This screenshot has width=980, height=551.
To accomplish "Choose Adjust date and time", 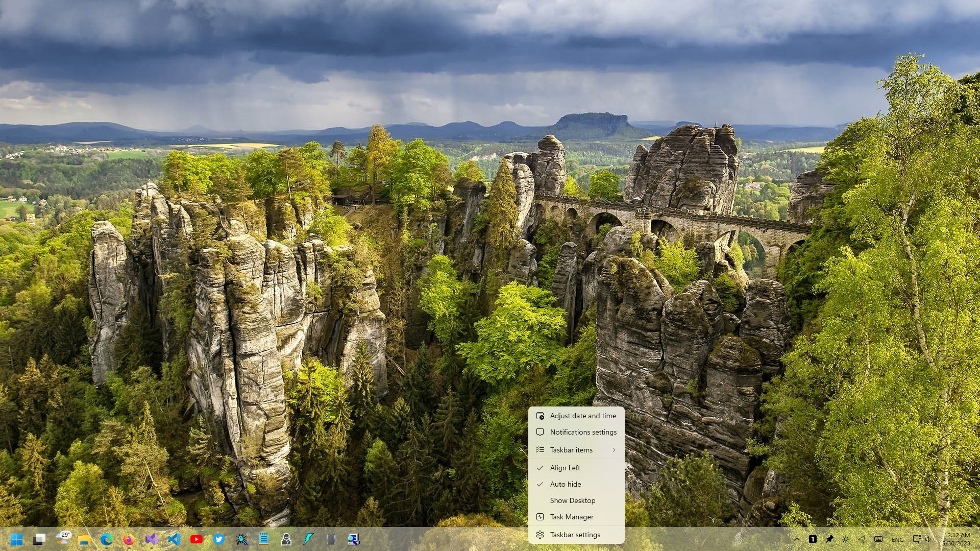I will click(x=576, y=416).
